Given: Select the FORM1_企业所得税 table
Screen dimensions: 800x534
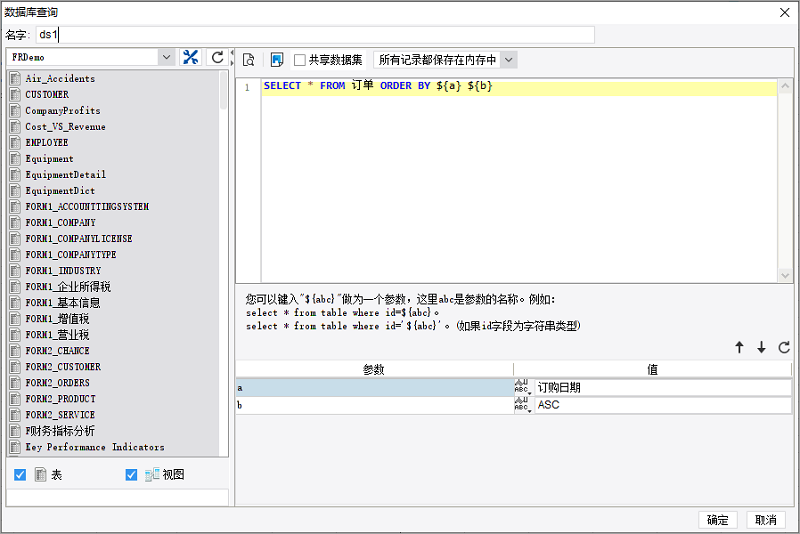Looking at the screenshot, I should (x=68, y=287).
